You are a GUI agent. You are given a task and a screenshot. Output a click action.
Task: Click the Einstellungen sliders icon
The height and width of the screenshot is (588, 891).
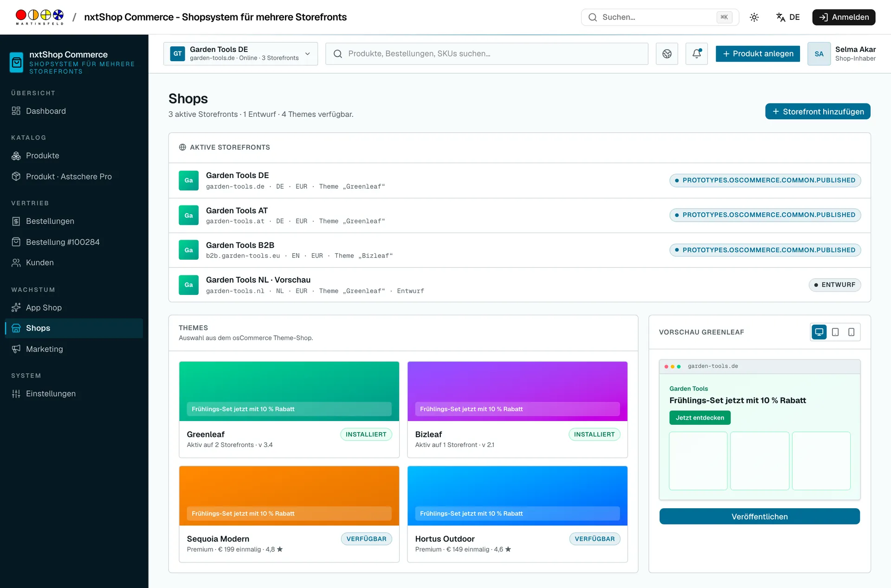click(16, 393)
